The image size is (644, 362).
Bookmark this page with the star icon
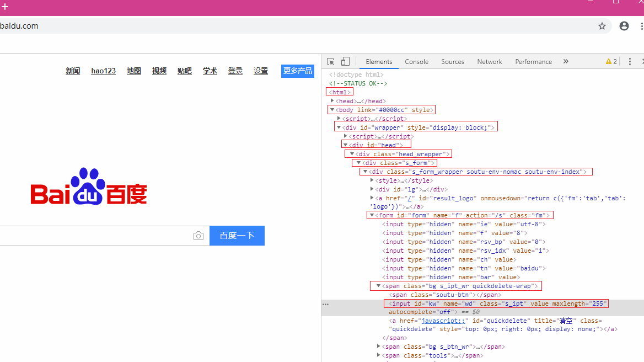(602, 26)
